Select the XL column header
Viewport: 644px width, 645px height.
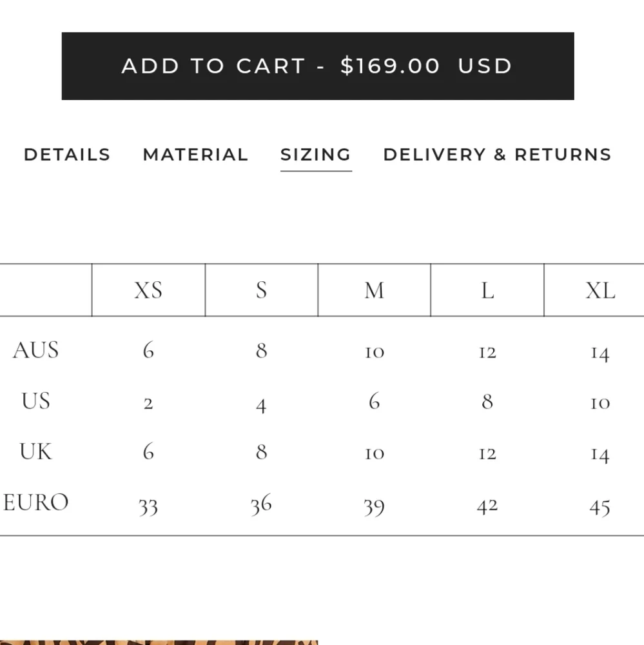click(x=600, y=290)
